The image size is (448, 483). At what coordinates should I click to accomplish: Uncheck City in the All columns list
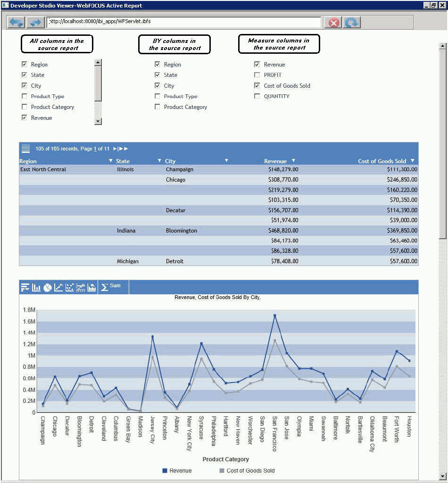click(25, 85)
